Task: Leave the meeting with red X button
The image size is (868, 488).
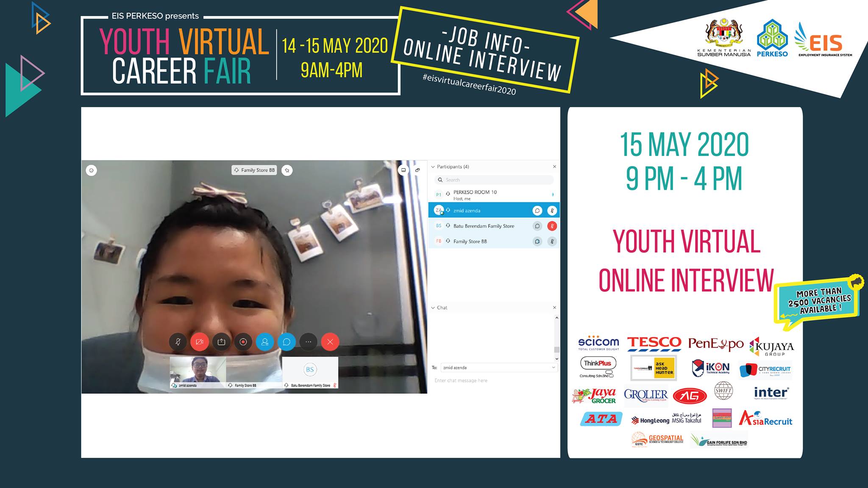Action: (x=330, y=342)
